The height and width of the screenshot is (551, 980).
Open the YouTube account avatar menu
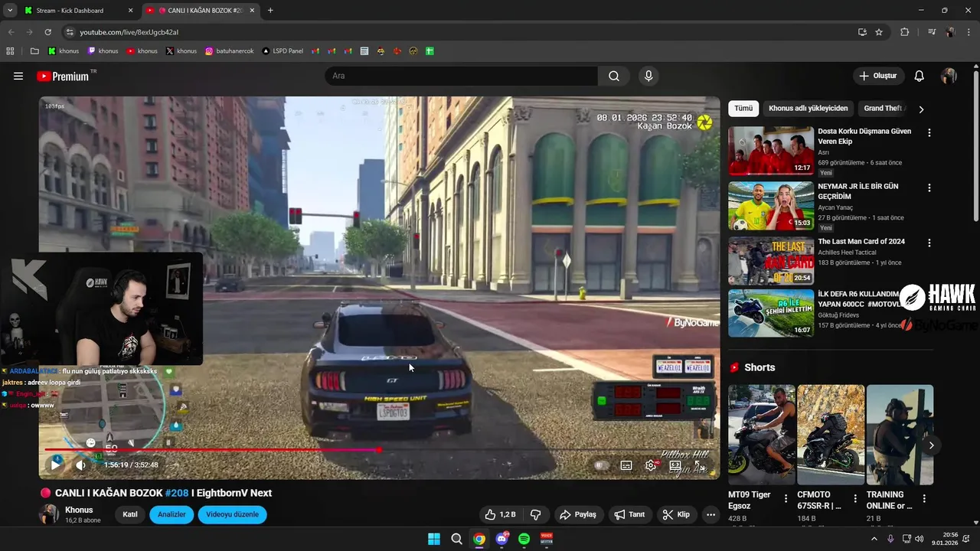[x=949, y=76]
